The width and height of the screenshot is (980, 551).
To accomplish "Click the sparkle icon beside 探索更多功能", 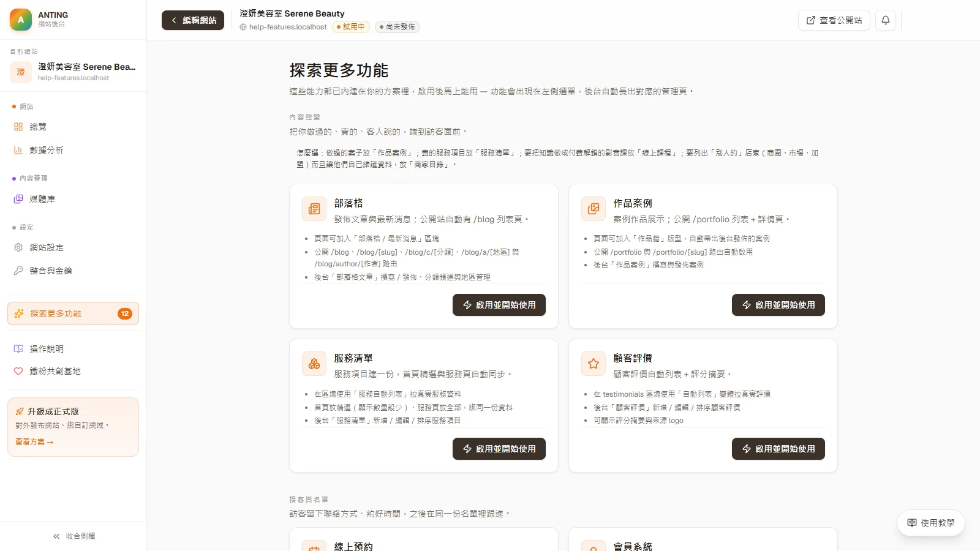I will pos(19,313).
